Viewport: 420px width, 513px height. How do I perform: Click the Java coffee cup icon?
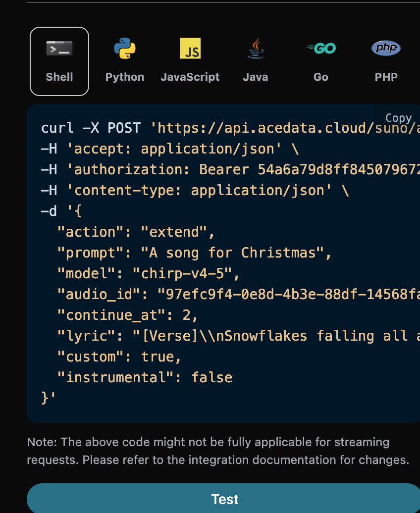256,49
